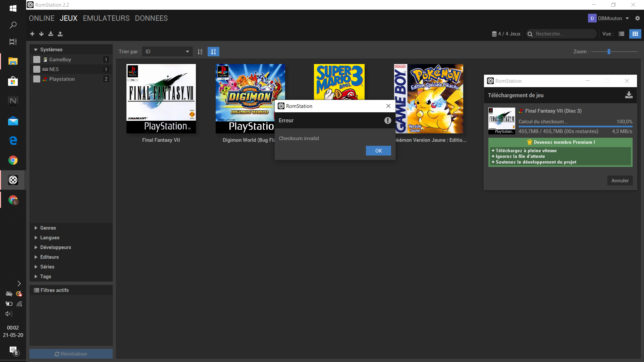Switch to the JEUX tab
644x362 pixels.
pos(68,18)
